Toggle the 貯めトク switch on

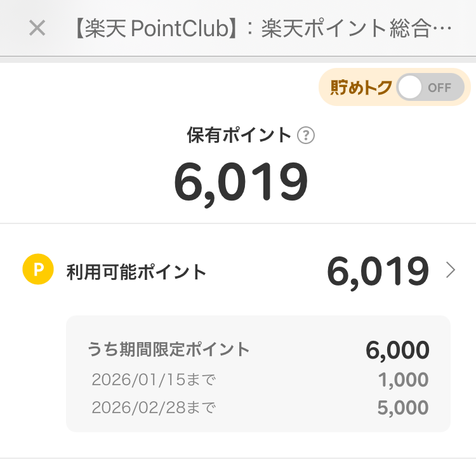tap(430, 88)
